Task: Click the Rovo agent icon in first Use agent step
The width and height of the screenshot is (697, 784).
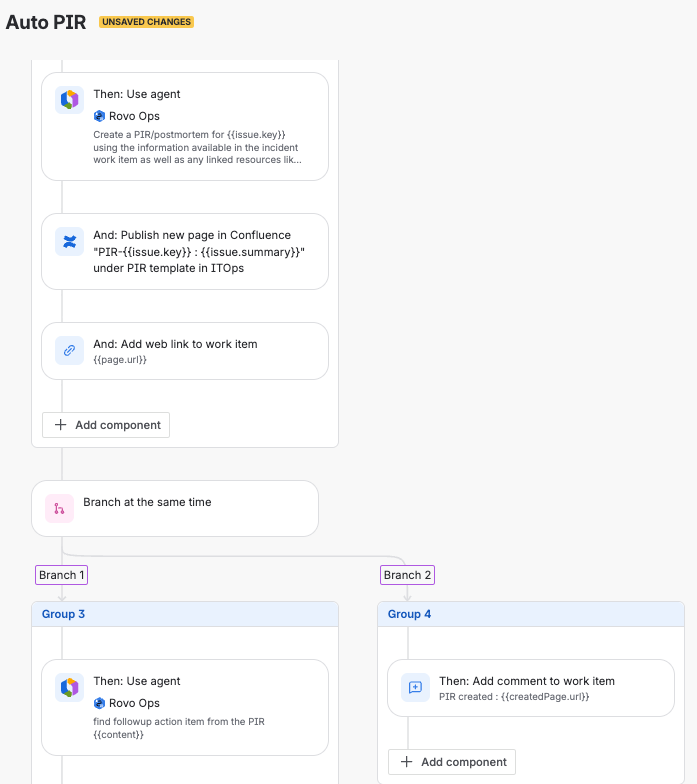Action: click(x=70, y=100)
